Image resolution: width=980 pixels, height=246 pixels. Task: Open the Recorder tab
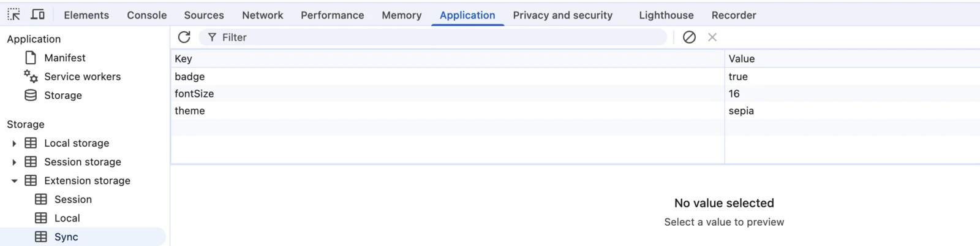(734, 15)
